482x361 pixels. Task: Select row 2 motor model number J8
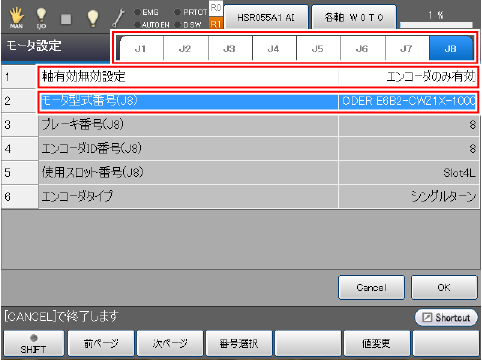(259, 101)
